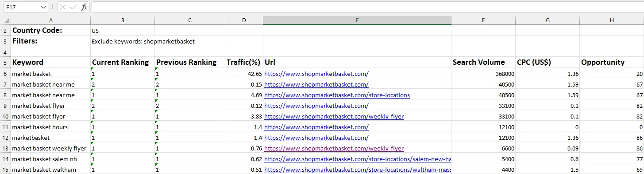Open homepage link in market basket hours row
Image resolution: width=644 pixels, height=174 pixels.
click(316, 127)
